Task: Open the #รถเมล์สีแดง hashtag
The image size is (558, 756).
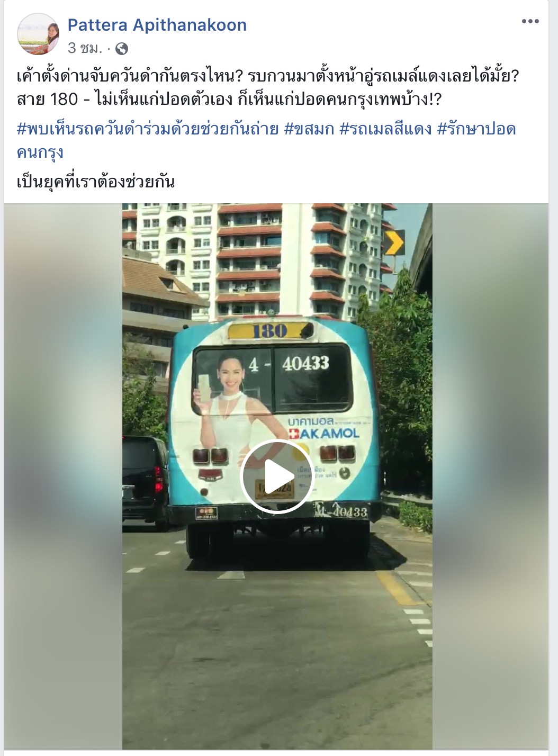Action: [x=385, y=129]
